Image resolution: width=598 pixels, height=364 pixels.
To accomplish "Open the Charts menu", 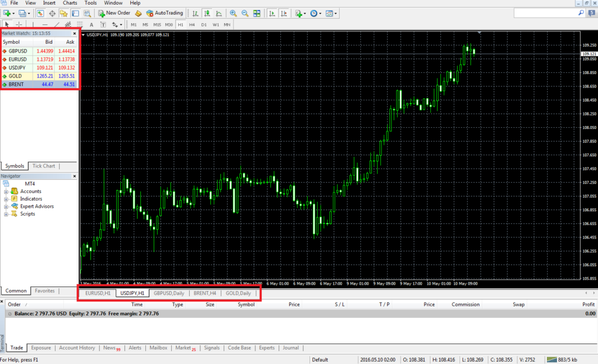I will (x=69, y=3).
